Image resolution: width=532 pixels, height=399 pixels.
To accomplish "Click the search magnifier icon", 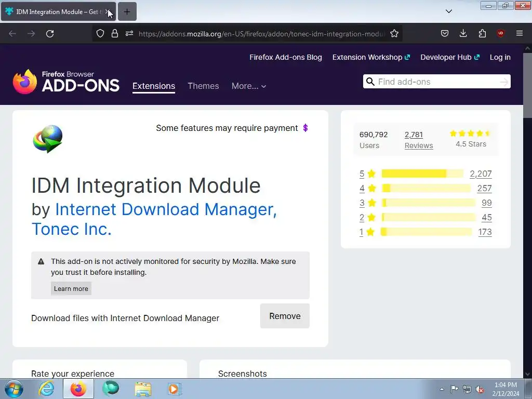I will tap(370, 82).
